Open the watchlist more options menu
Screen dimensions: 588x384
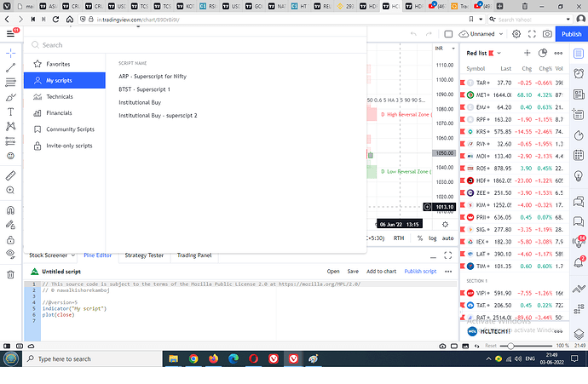point(558,53)
